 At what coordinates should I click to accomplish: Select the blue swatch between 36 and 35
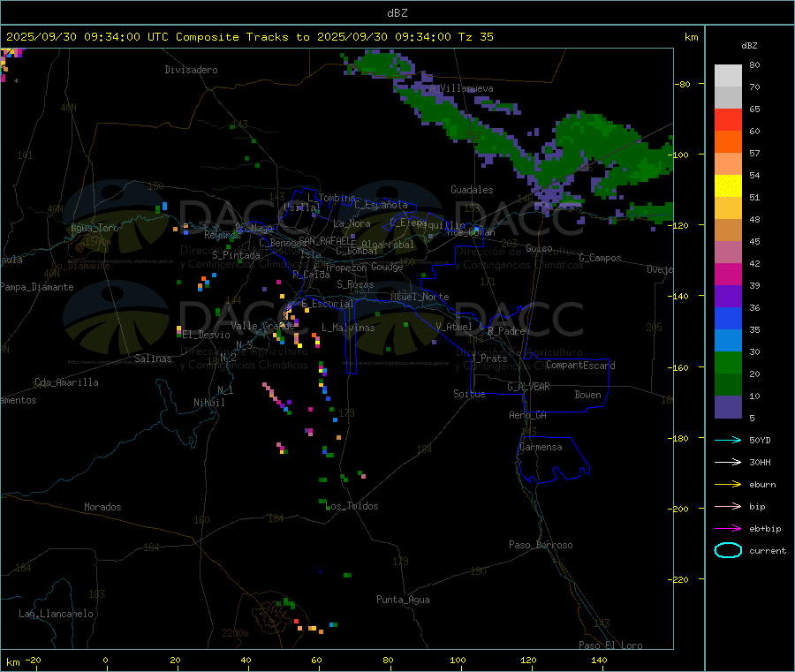pos(728,318)
